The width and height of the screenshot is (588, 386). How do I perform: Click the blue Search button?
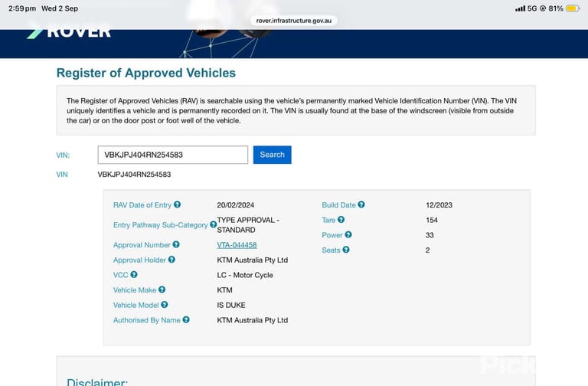pos(273,155)
